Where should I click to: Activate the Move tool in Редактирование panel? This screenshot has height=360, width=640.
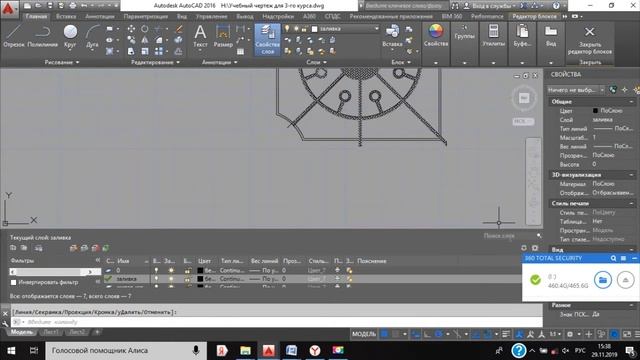click(x=131, y=29)
